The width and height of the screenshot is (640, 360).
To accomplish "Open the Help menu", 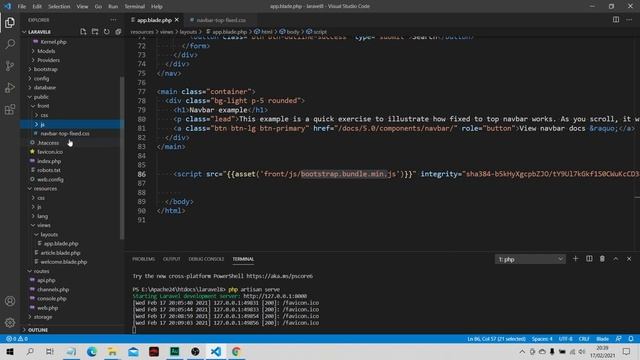I will [x=157, y=7].
